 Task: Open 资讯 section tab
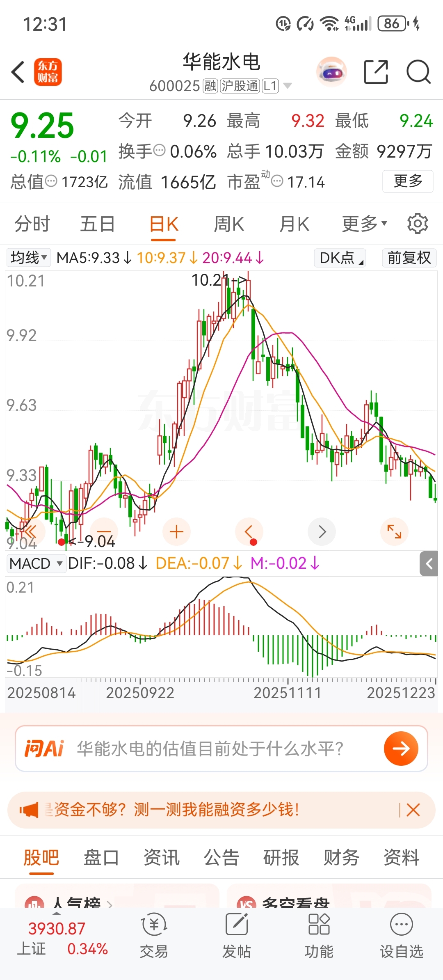click(162, 858)
